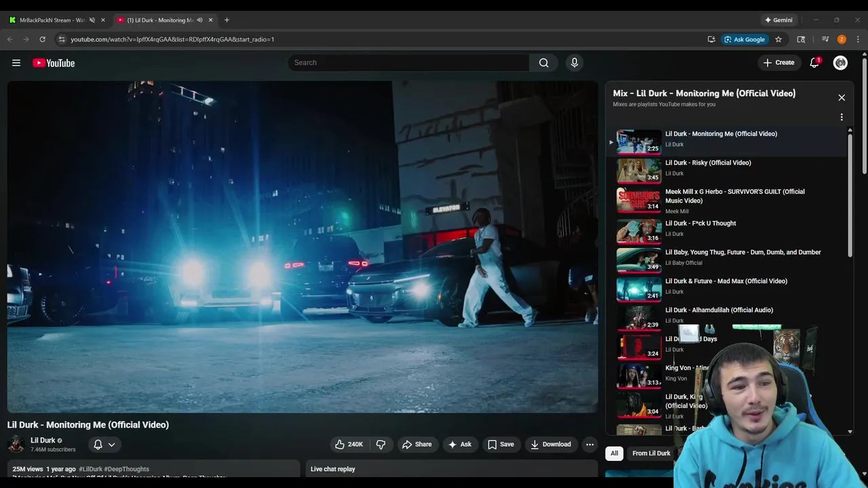Screen dimensions: 868x488
Task: Select the From Lil Durk chip
Action: click(651, 453)
